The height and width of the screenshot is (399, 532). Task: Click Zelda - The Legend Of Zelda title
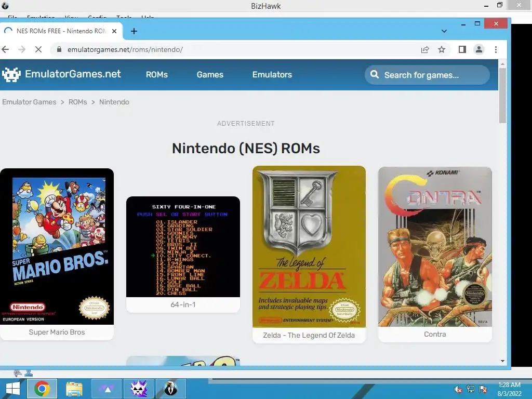[309, 335]
